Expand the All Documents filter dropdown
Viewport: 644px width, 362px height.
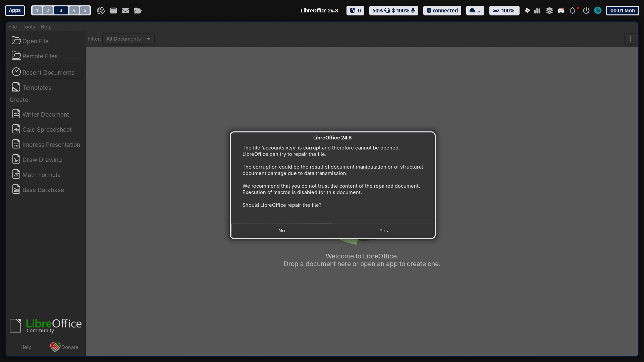click(128, 39)
